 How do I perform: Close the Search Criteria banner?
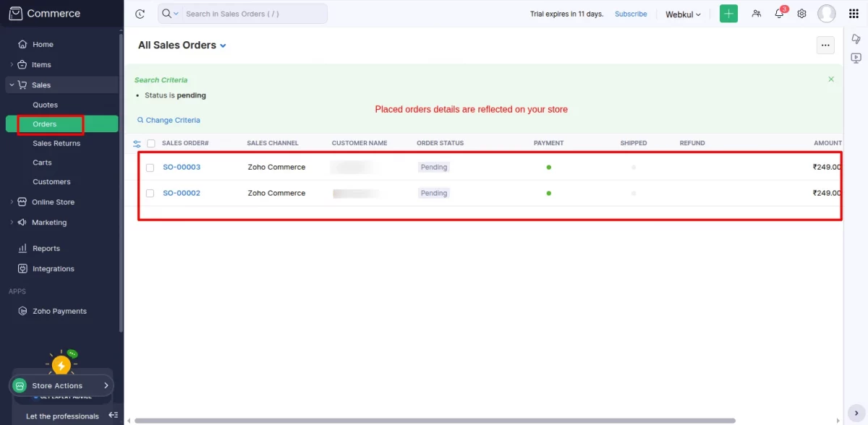pyautogui.click(x=831, y=79)
